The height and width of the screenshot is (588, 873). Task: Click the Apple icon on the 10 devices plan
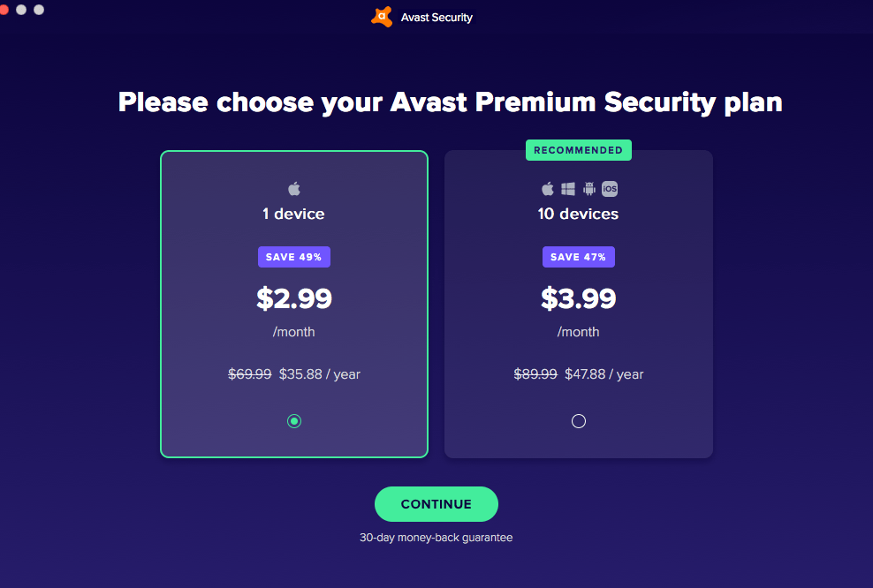coord(546,187)
